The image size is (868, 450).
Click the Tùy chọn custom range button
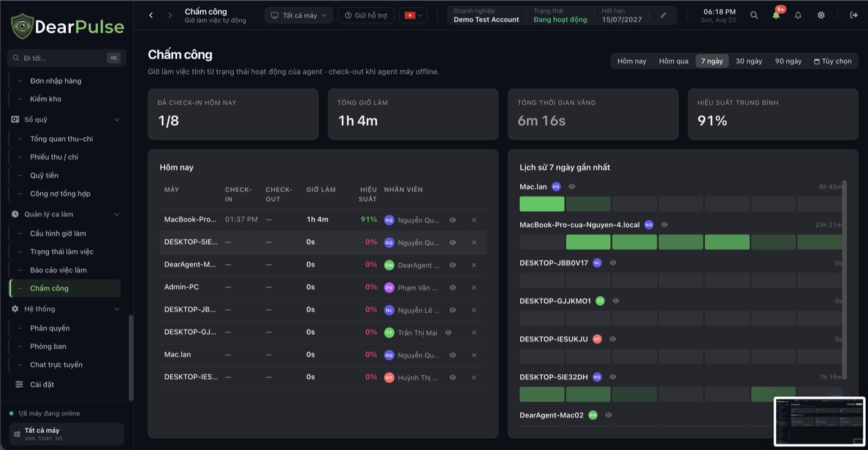click(x=833, y=61)
